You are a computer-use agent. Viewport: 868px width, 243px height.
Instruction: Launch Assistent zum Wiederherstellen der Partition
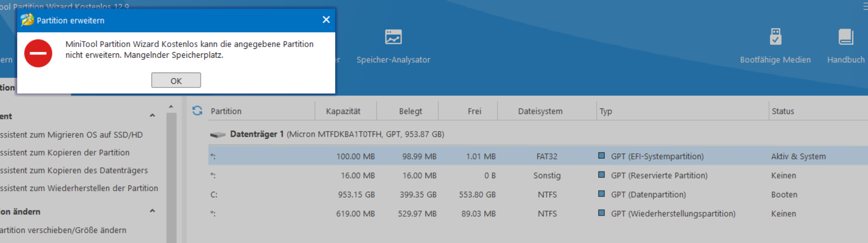(x=79, y=188)
